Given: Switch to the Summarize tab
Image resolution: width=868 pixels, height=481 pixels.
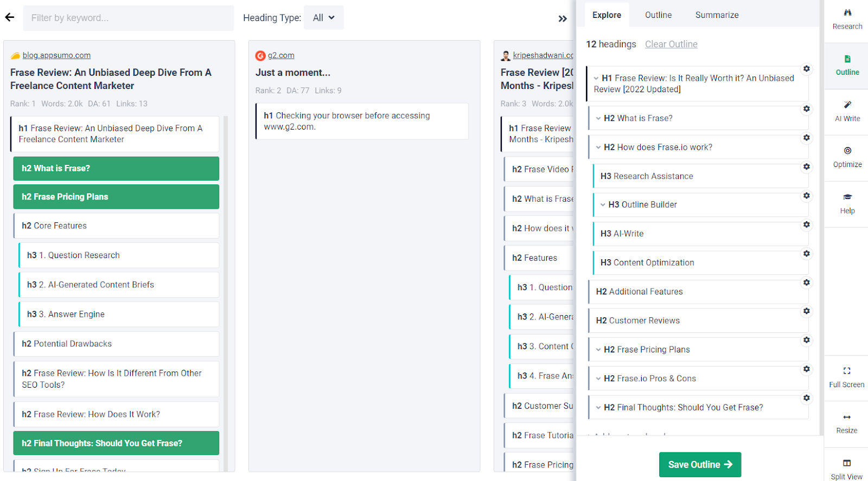Looking at the screenshot, I should (717, 15).
